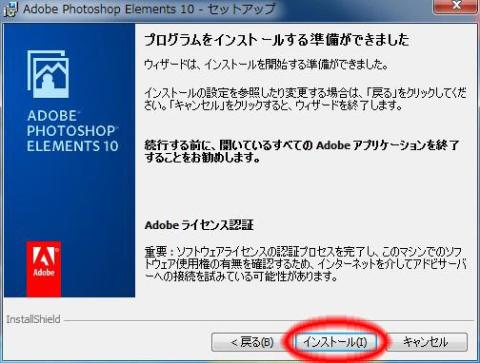Close the setup window with X button
The width and height of the screenshot is (480, 363).
pos(455,6)
